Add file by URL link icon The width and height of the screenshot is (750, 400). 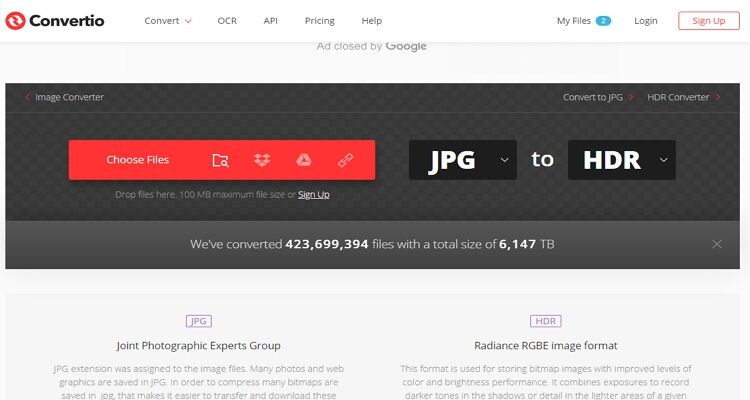pos(345,160)
